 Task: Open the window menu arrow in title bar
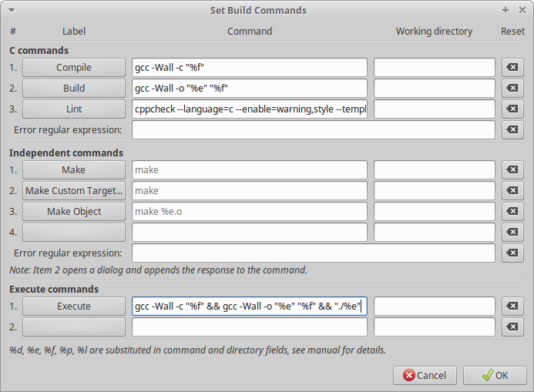point(10,10)
